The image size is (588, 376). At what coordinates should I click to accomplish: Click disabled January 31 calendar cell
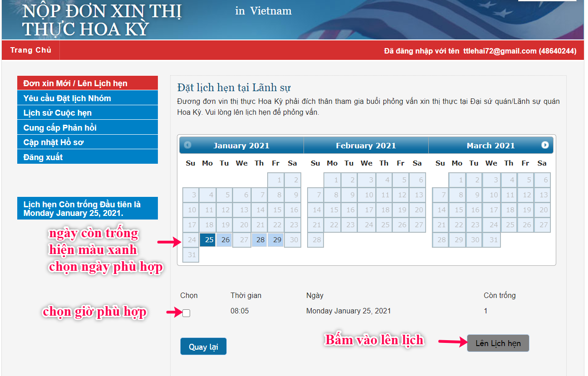(x=191, y=255)
